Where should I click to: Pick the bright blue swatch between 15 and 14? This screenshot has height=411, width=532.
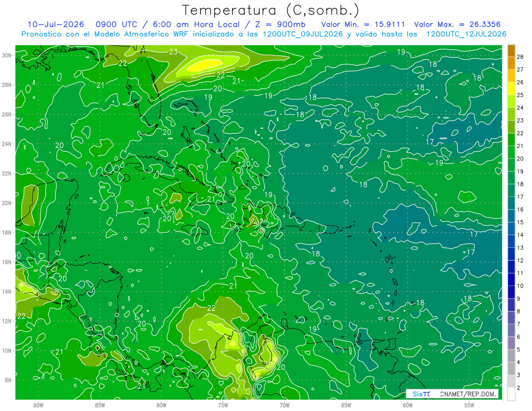pyautogui.click(x=511, y=228)
